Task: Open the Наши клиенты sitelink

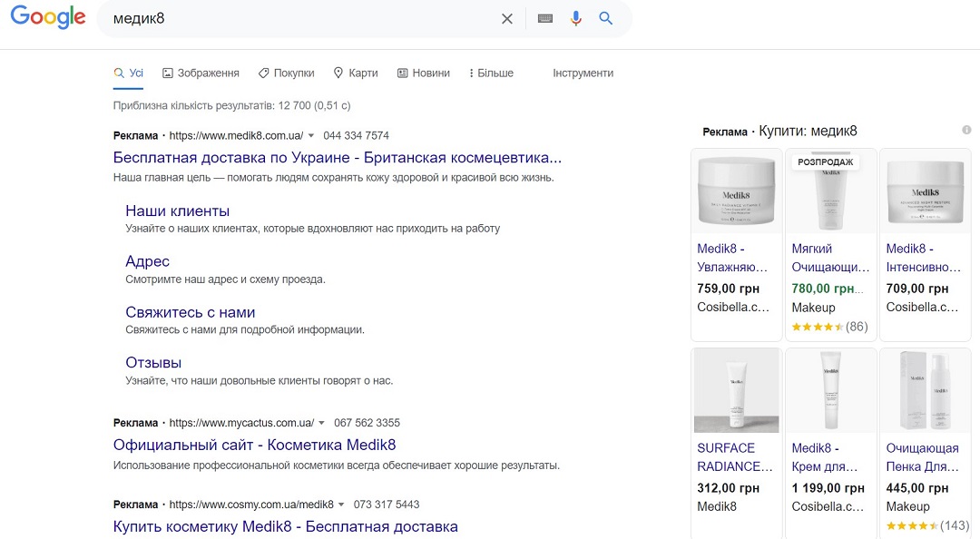Action: click(178, 211)
